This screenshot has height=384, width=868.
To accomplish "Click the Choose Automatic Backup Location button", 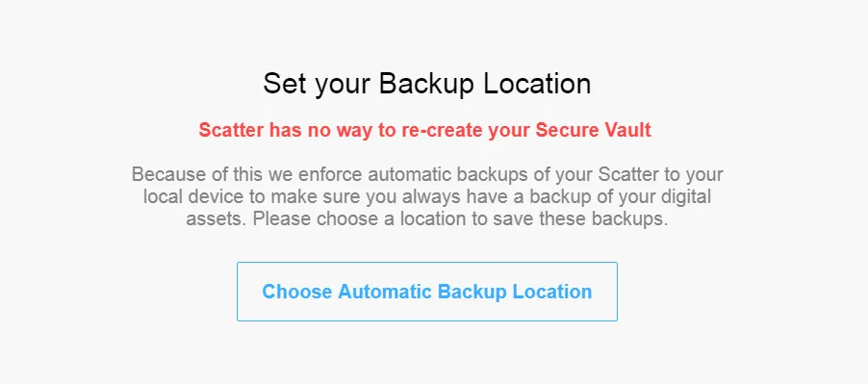I will pyautogui.click(x=427, y=292).
